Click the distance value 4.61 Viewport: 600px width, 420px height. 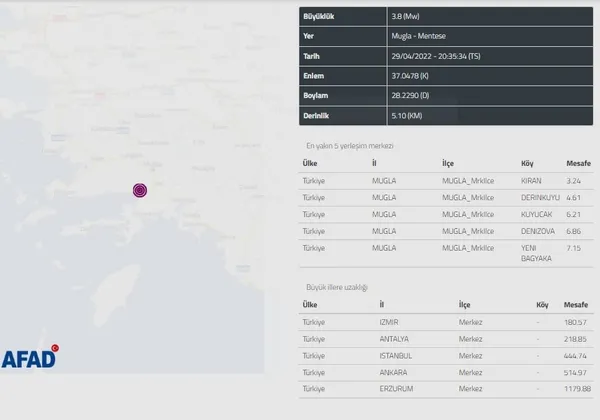click(573, 198)
